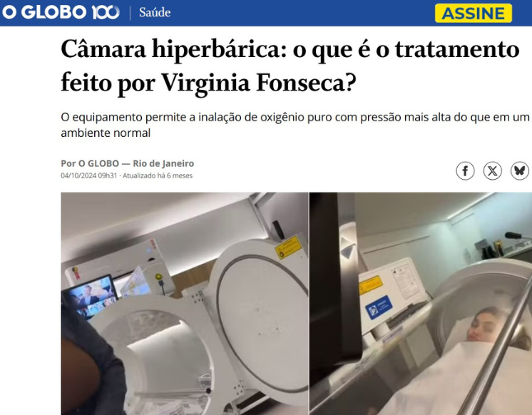Click the yellow ASSINE button
Viewport: 532px width, 415px height.
pos(474,14)
